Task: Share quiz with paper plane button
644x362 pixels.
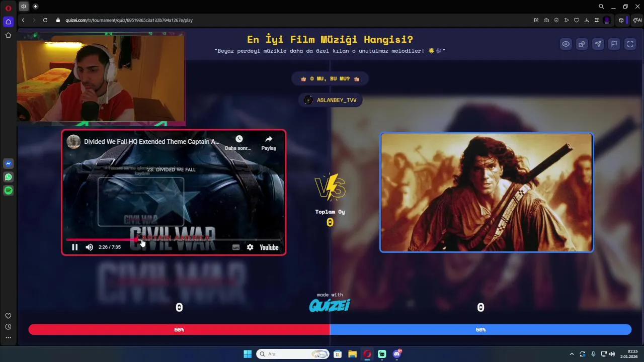Action: point(598,44)
